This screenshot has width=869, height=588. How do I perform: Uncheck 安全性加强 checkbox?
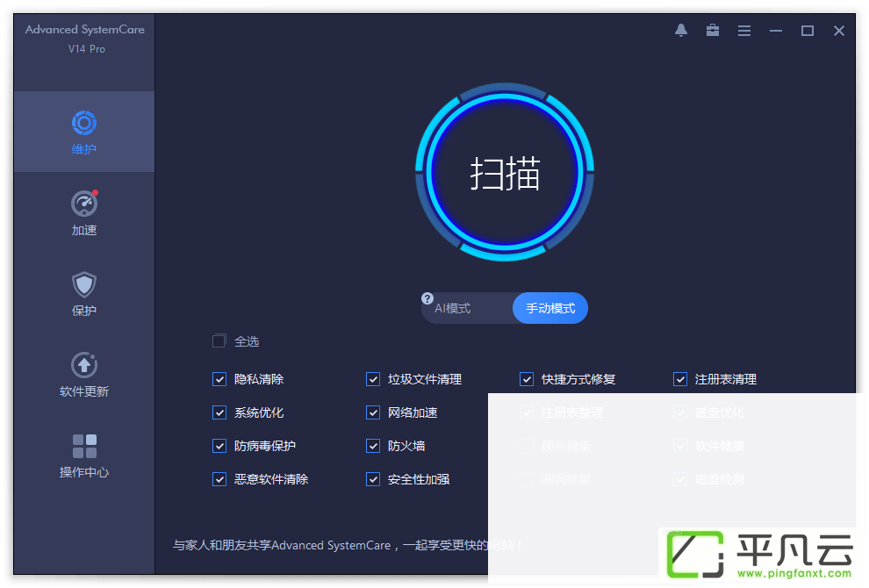[373, 479]
